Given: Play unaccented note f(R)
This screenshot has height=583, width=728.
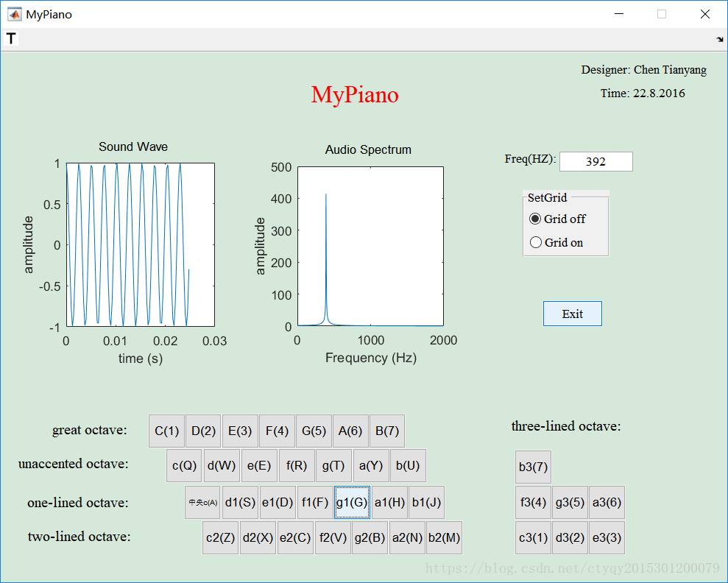Looking at the screenshot, I should (x=297, y=465).
